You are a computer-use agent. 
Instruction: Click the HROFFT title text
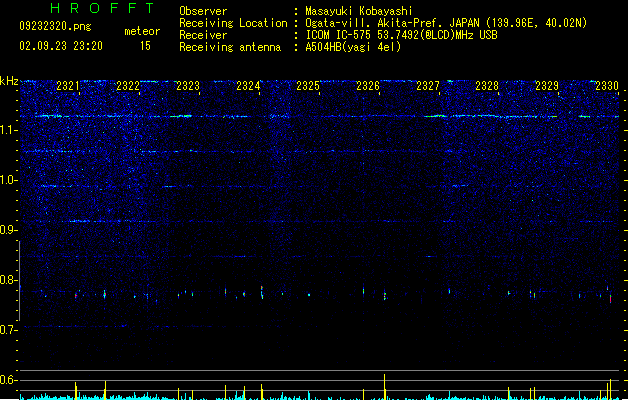102,8
